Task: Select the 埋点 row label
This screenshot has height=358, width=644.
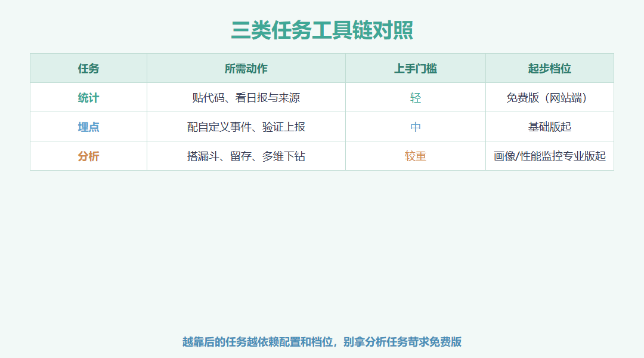Action: click(88, 127)
